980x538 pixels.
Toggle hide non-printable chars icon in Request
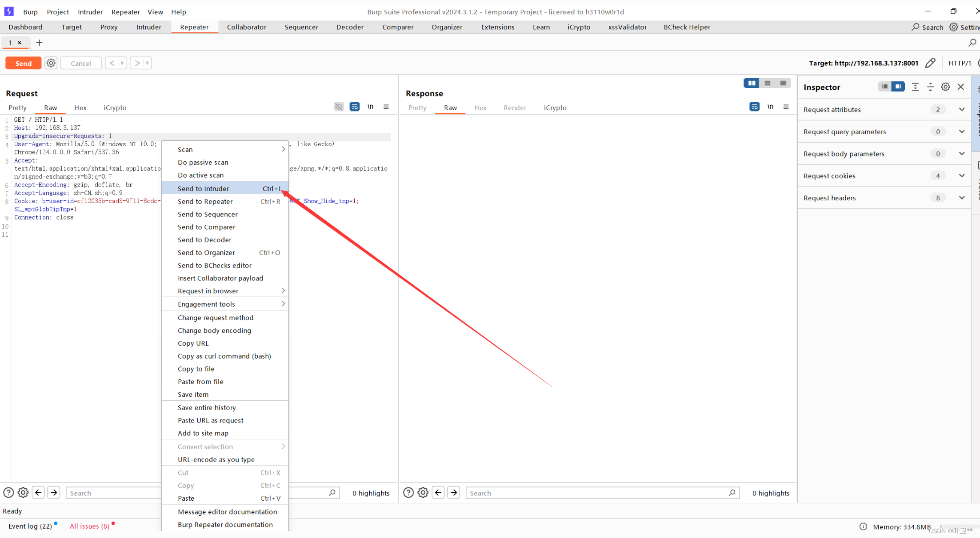[x=339, y=107]
